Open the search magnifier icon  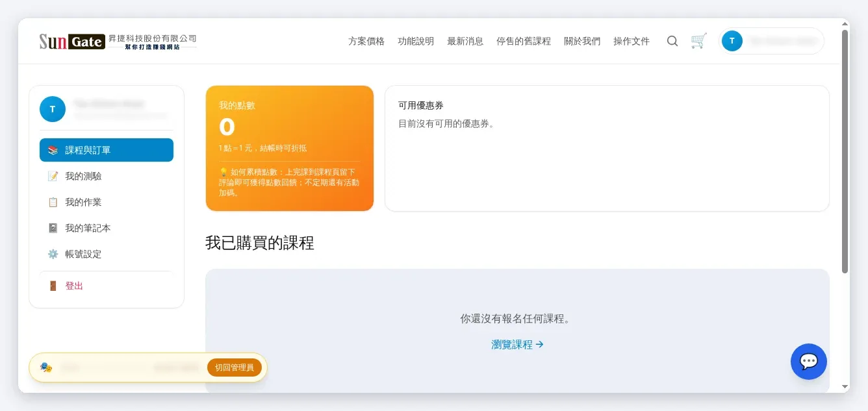(x=672, y=41)
